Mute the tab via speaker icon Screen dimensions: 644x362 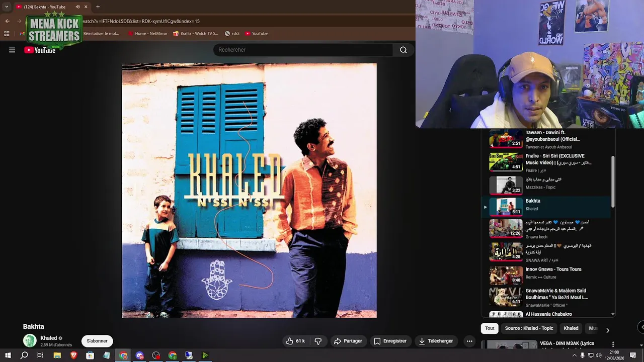(77, 7)
